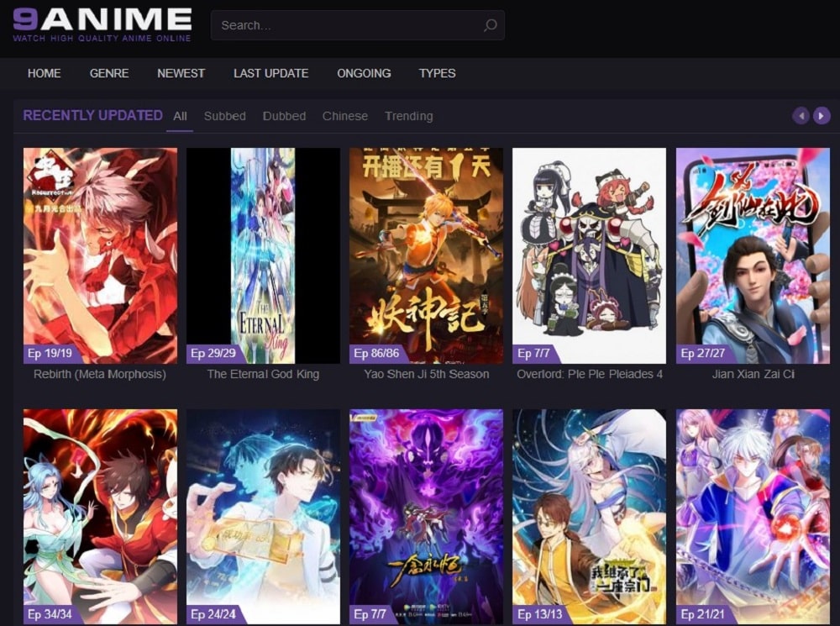Open the Rebirth (Meta Morphosis) poster

100,255
